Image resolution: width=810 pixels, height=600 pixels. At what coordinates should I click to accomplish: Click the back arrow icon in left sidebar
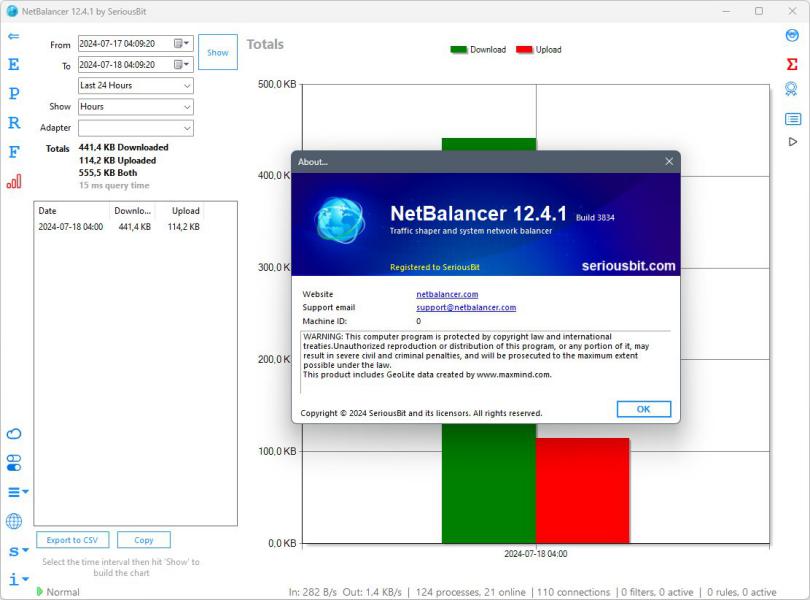point(14,36)
